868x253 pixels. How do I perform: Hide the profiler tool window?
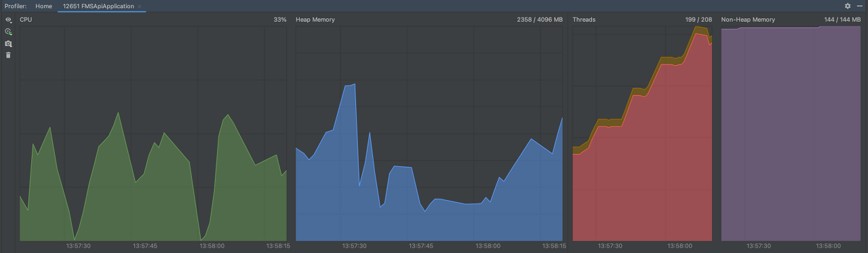[859, 6]
